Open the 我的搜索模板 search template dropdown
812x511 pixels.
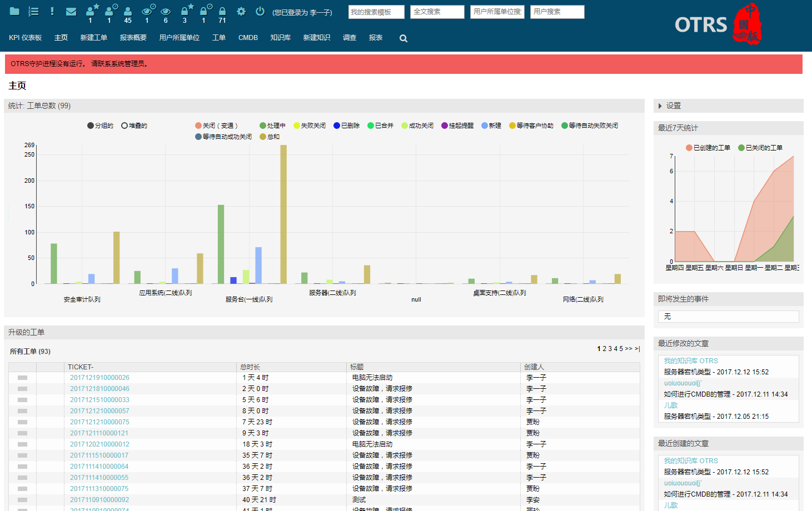point(376,12)
